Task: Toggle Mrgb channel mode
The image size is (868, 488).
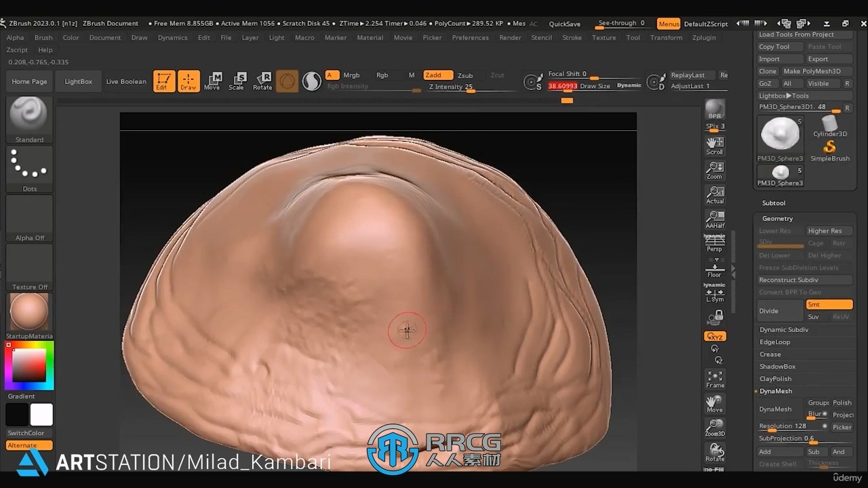Action: [351, 75]
